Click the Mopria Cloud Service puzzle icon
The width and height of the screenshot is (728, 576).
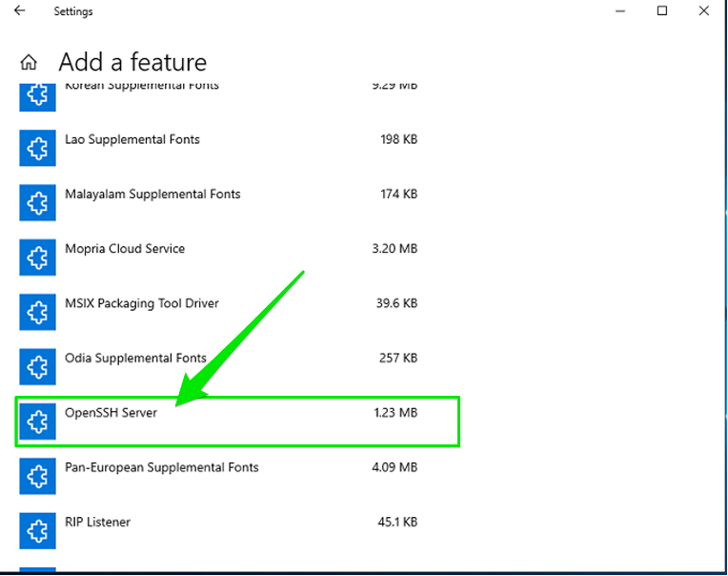point(37,257)
